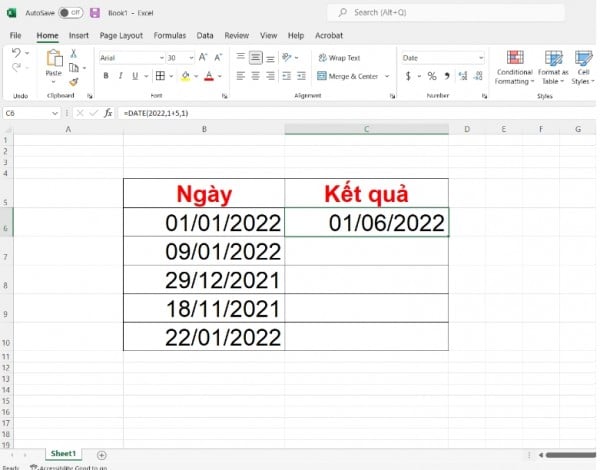Align text right in cell
Viewport: 600px width, 470px height.
(270, 76)
